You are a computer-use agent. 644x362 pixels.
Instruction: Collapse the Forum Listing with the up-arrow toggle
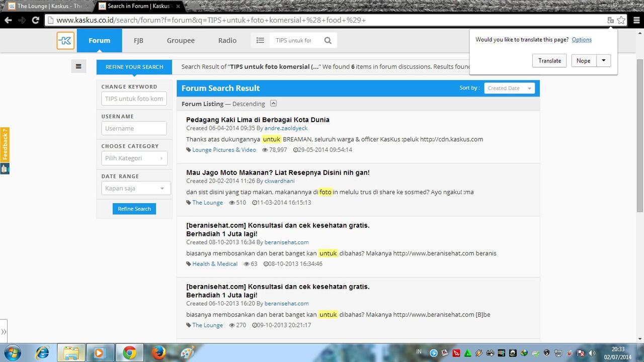(x=273, y=104)
